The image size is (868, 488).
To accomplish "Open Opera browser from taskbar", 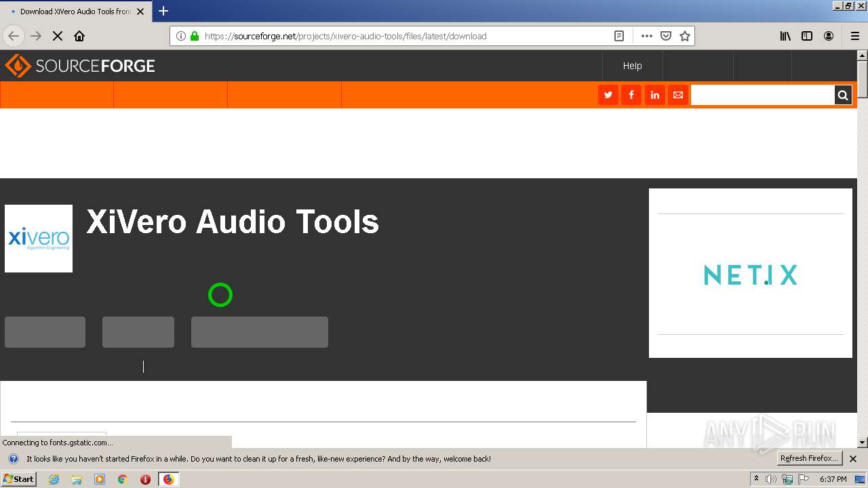I will 145,479.
